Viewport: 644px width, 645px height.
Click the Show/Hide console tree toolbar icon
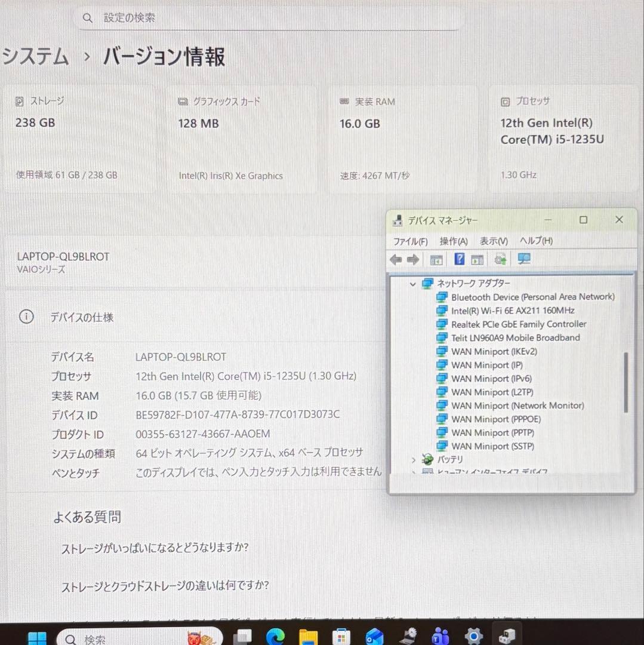(x=436, y=259)
